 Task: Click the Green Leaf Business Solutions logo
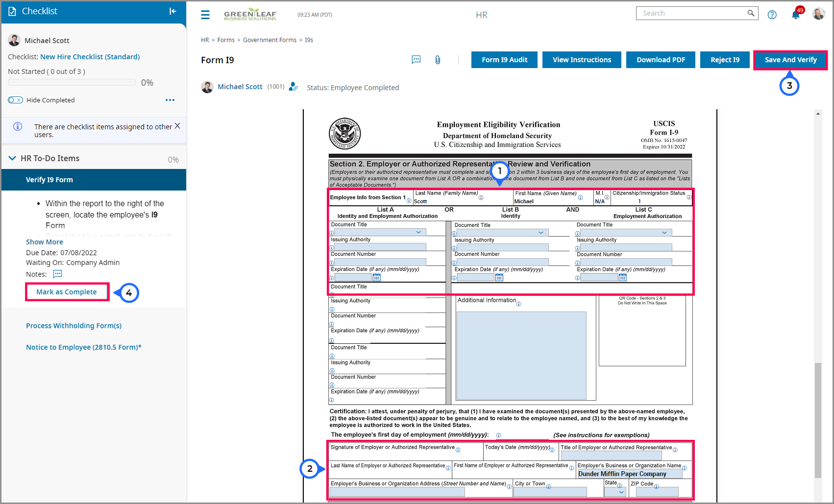click(x=250, y=14)
